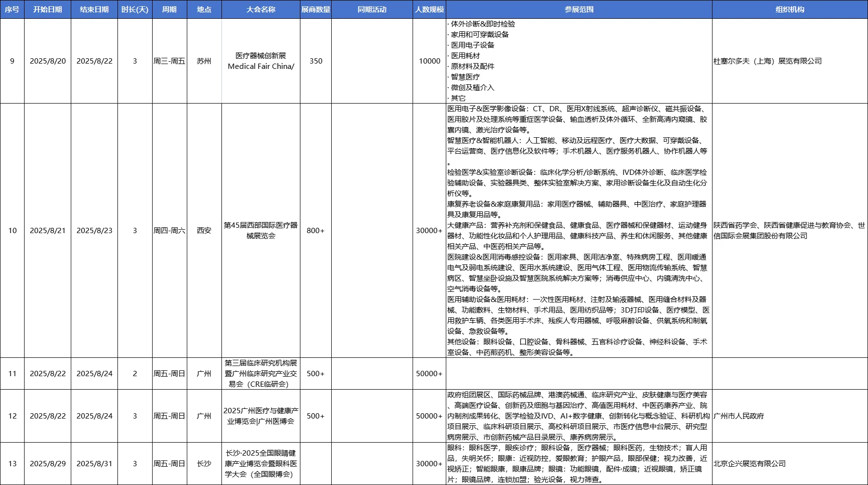
Task: Select start date 2025/8/20 cell
Action: 48,61
